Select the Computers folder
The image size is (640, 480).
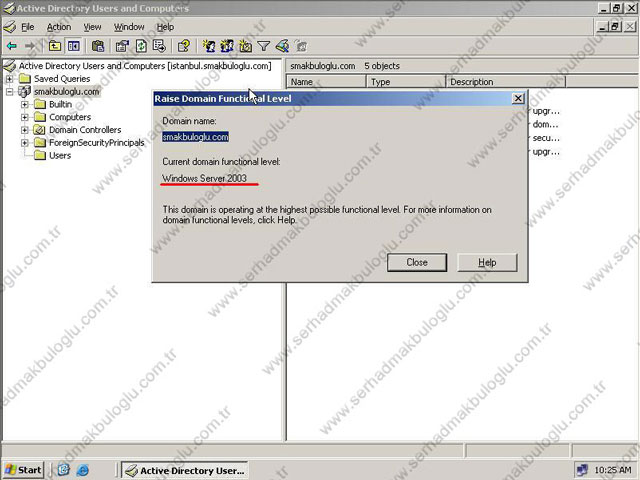click(x=70, y=117)
